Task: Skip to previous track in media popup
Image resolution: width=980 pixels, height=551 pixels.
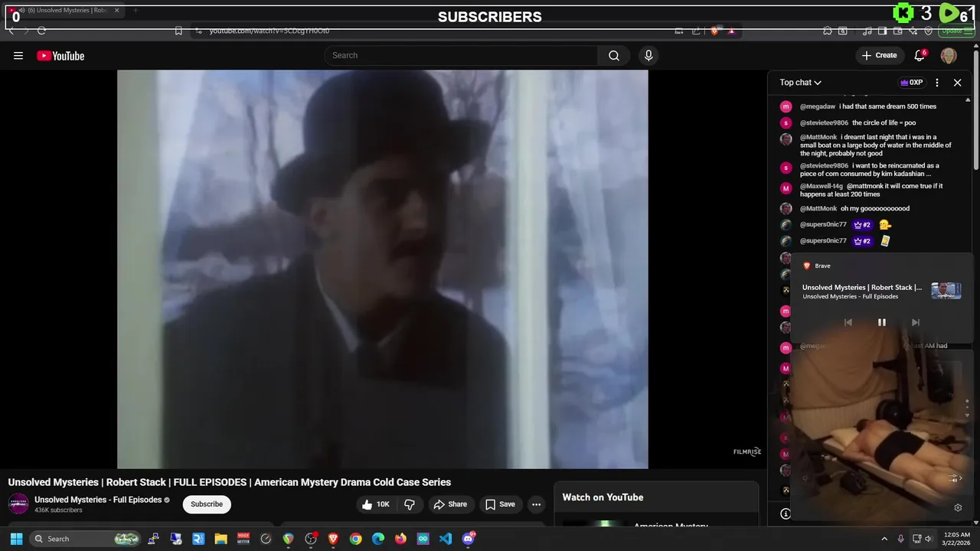Action: pyautogui.click(x=848, y=322)
